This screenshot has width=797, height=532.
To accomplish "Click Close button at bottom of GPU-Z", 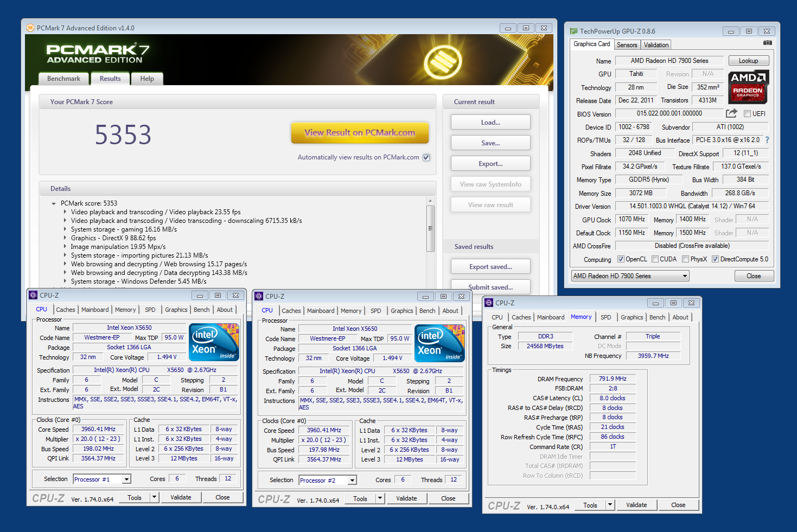I will [x=754, y=276].
